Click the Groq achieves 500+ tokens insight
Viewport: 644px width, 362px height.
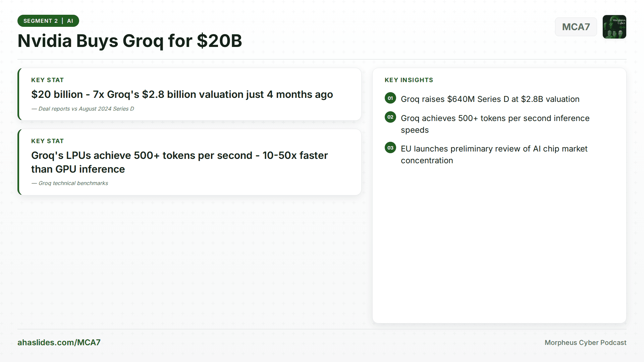495,124
